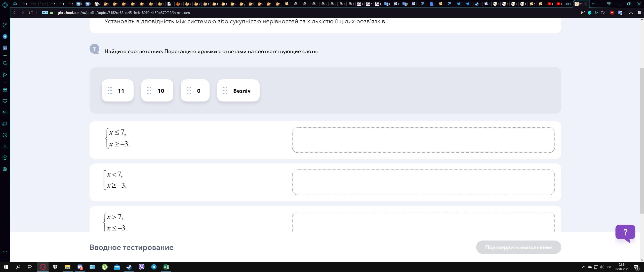Viewport: 644px width, 272px height.
Task: Add page to bookmarks with heart icon
Action: [x=602, y=13]
